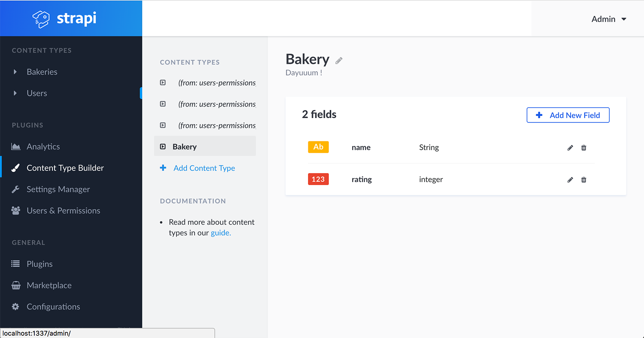Select first users-permissions content type

216,82
